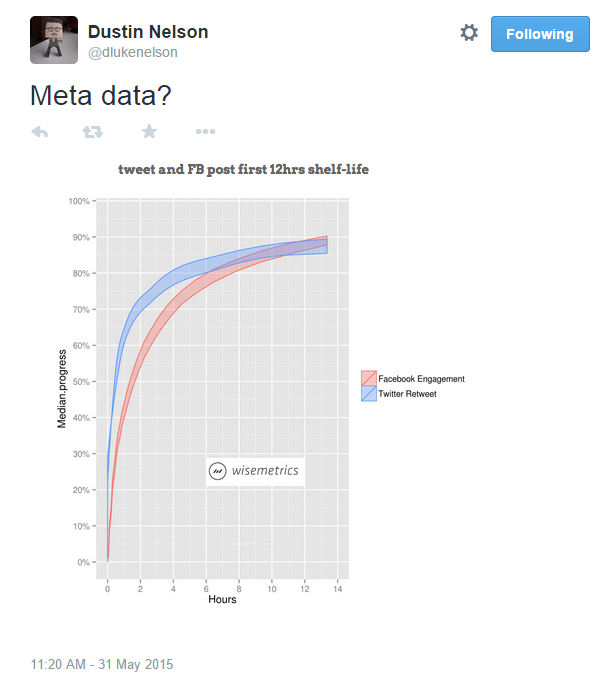Open the gear settings menu
602x681 pixels.
(x=469, y=33)
